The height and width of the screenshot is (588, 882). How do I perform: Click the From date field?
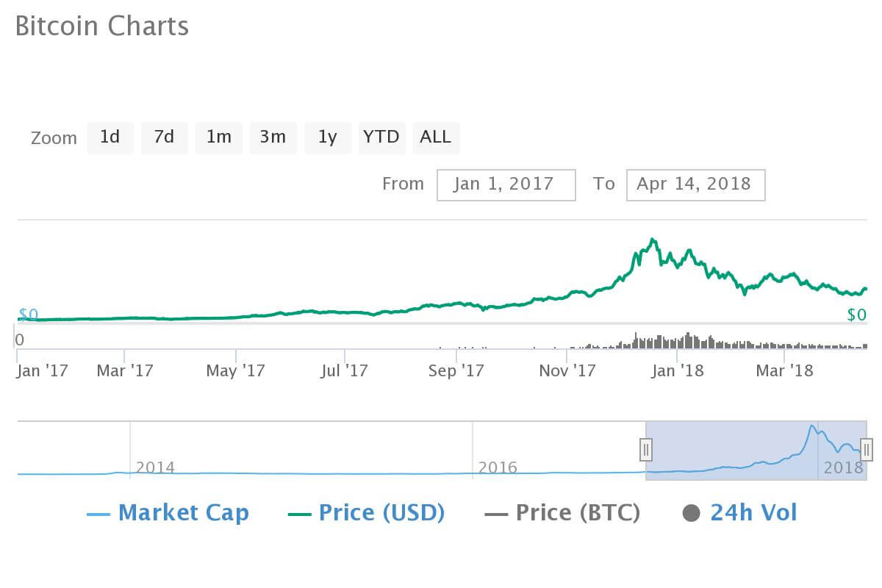pos(506,184)
